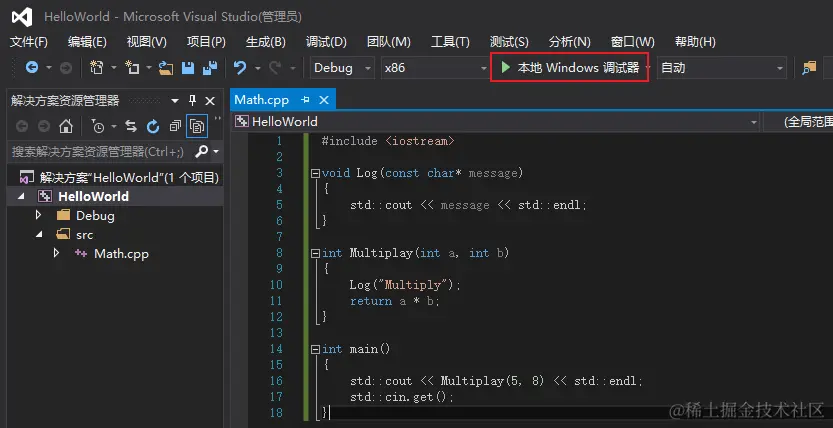Image resolution: width=833 pixels, height=428 pixels.
Task: Open the 窗口(W) menu
Action: (633, 42)
